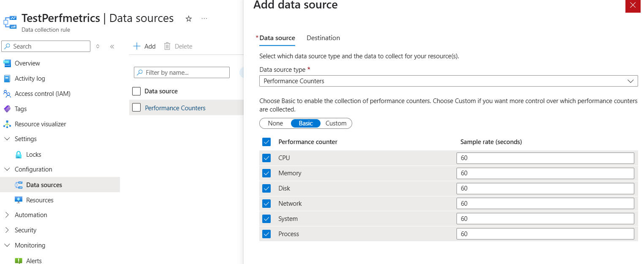
Task: Expand the Security section
Action: click(x=7, y=230)
